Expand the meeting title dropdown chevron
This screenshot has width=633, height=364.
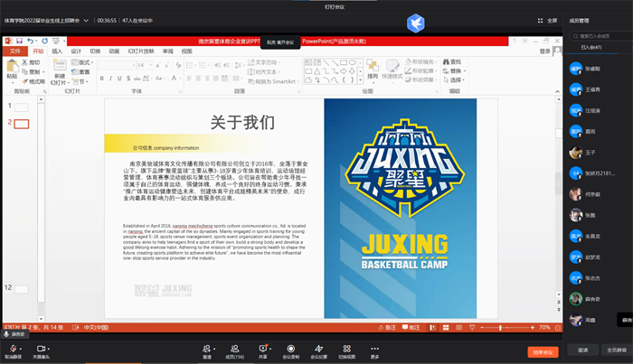pos(86,21)
